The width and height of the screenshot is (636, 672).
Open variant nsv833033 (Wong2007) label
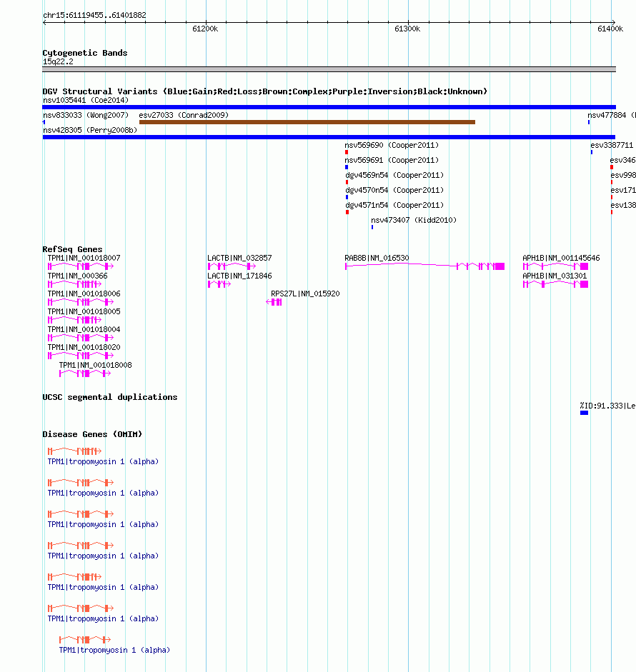point(86,115)
